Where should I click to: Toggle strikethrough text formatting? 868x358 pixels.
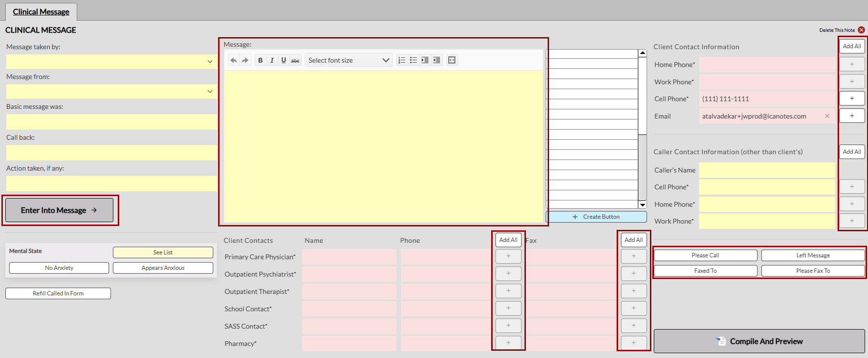click(295, 60)
